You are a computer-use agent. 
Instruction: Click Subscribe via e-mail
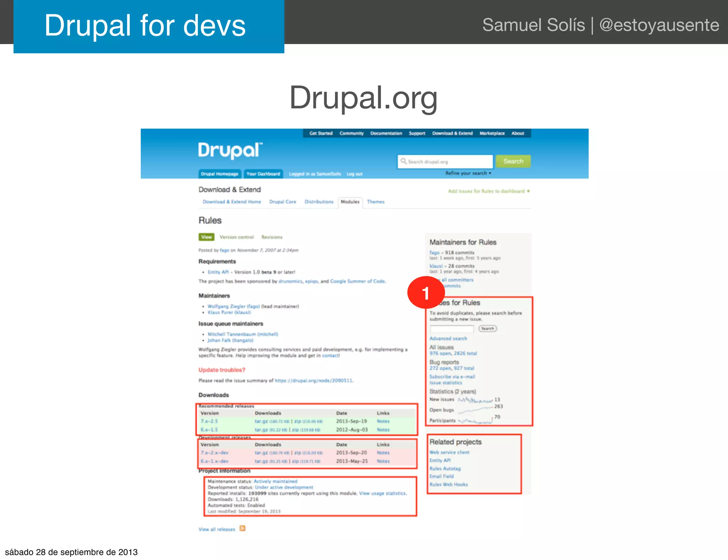tap(452, 377)
